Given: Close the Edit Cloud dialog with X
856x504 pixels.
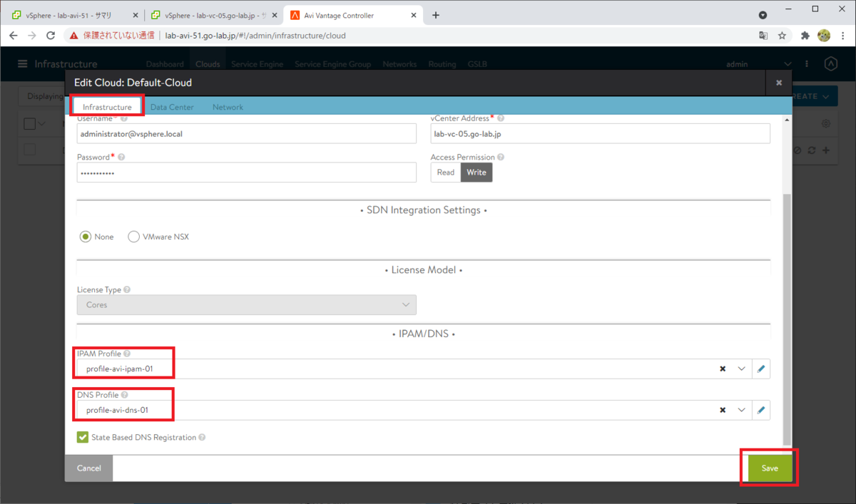Looking at the screenshot, I should point(779,83).
